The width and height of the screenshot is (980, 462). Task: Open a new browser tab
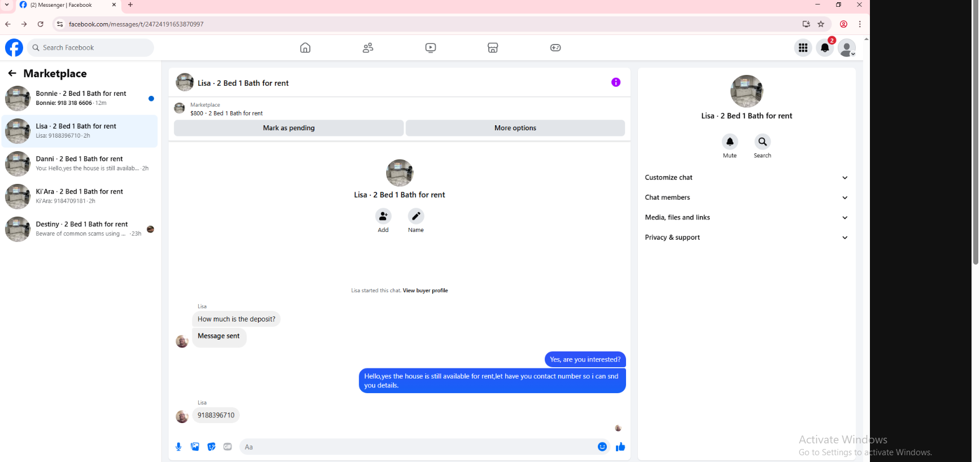(130, 5)
